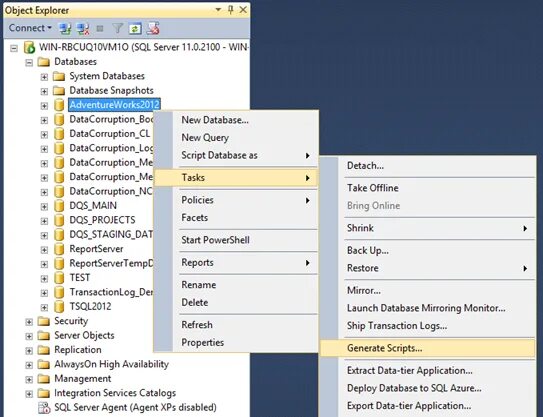This screenshot has width=543, height=417.
Task: Choose Deploy Database to SQL Azure...
Action: [x=427, y=388]
